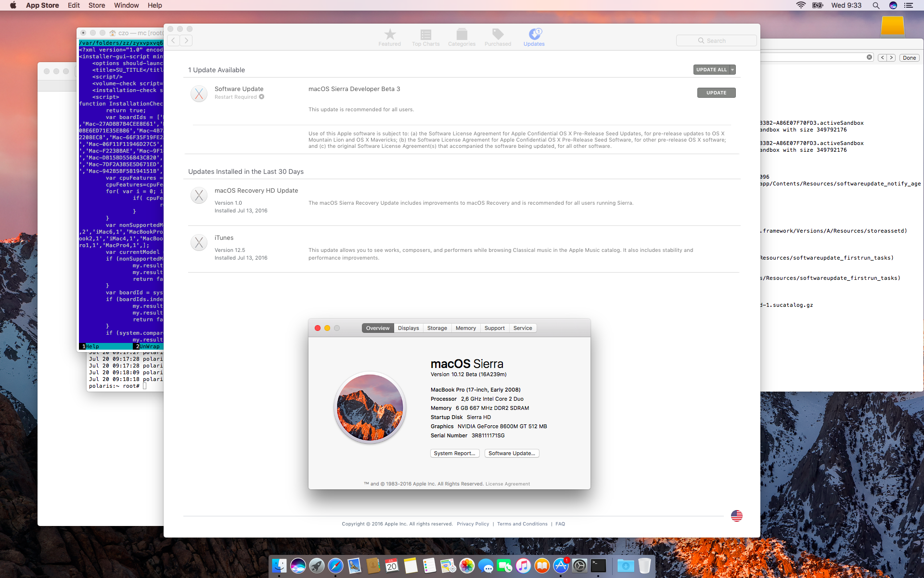Click the App Store back arrow

(x=174, y=40)
